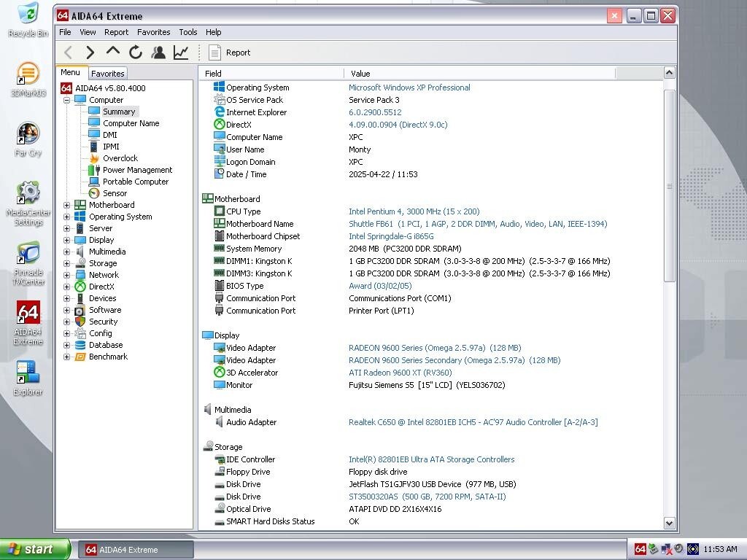Switch to the Favorites tab
Viewport: 747px width, 560px height.
pos(108,74)
